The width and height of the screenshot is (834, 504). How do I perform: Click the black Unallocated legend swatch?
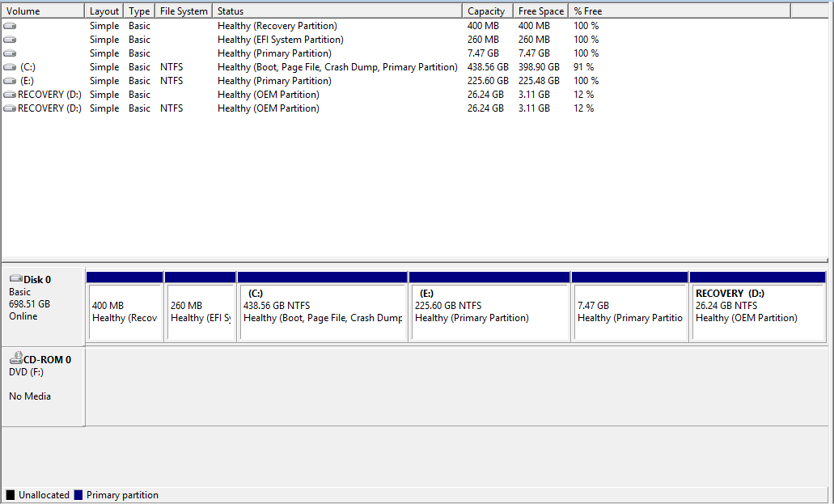tap(11, 495)
